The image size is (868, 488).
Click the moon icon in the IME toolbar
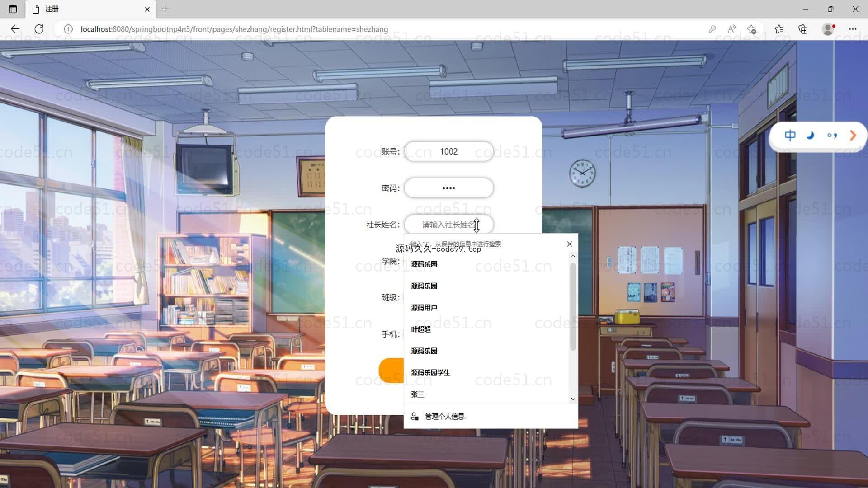click(811, 136)
